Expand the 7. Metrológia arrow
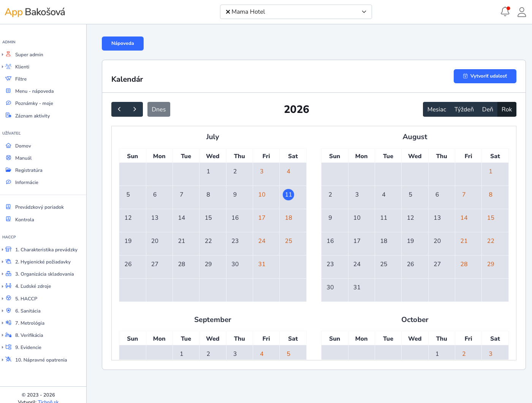Viewport: 532px width, 403px height. (3, 323)
